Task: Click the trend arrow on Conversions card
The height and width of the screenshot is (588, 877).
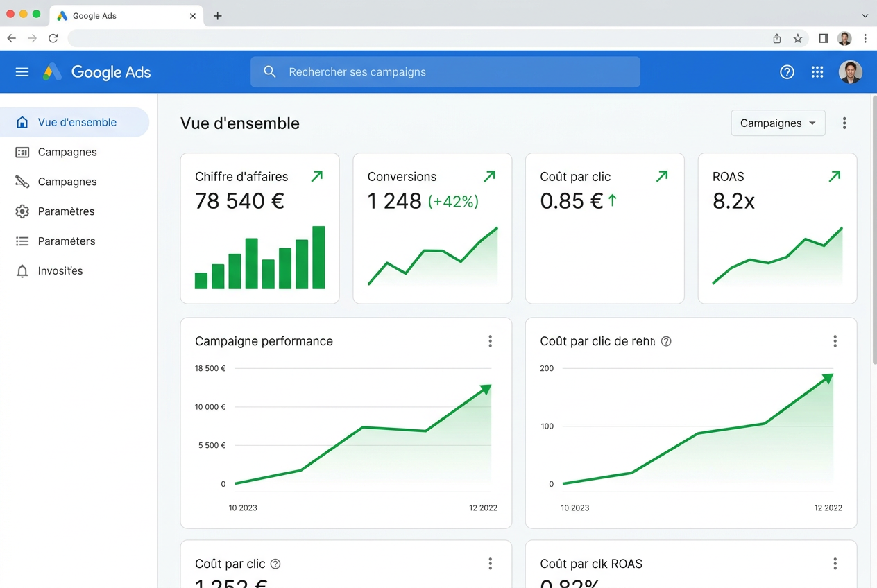Action: click(x=490, y=176)
